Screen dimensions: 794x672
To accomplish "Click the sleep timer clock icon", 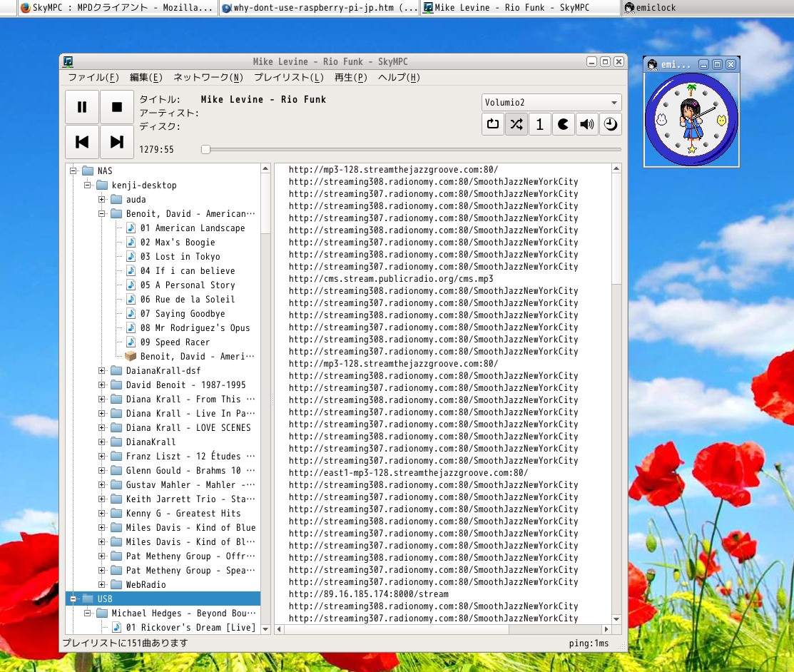I will pyautogui.click(x=611, y=124).
